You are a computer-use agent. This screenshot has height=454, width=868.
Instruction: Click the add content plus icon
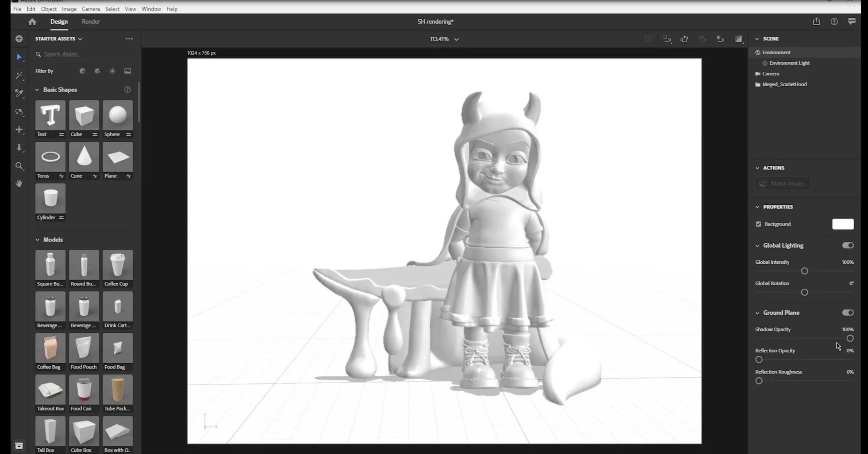pyautogui.click(x=19, y=39)
